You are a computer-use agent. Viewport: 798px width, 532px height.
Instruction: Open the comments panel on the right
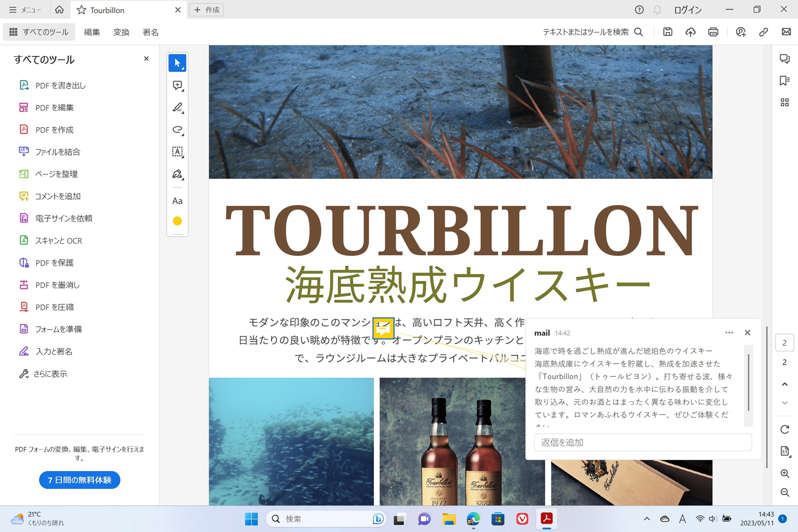point(785,59)
